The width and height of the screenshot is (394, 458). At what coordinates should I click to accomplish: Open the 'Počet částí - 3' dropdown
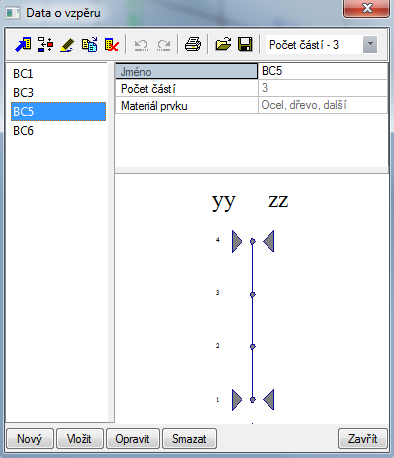(370, 44)
